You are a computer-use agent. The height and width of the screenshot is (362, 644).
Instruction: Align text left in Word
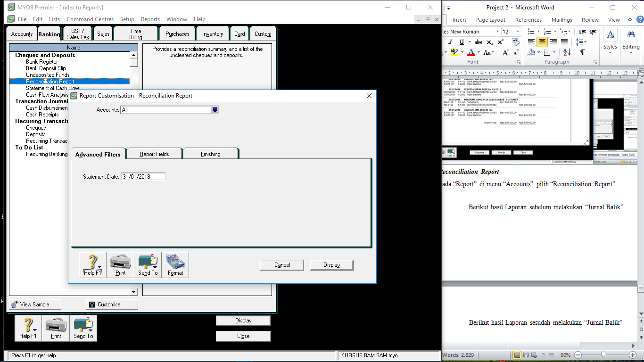[531, 42]
